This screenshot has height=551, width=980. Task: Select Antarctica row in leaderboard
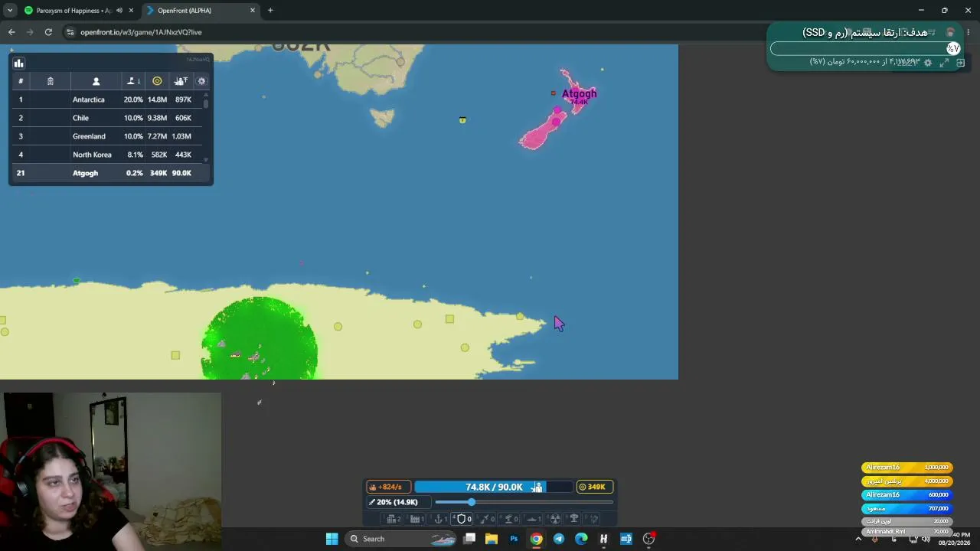coord(107,99)
